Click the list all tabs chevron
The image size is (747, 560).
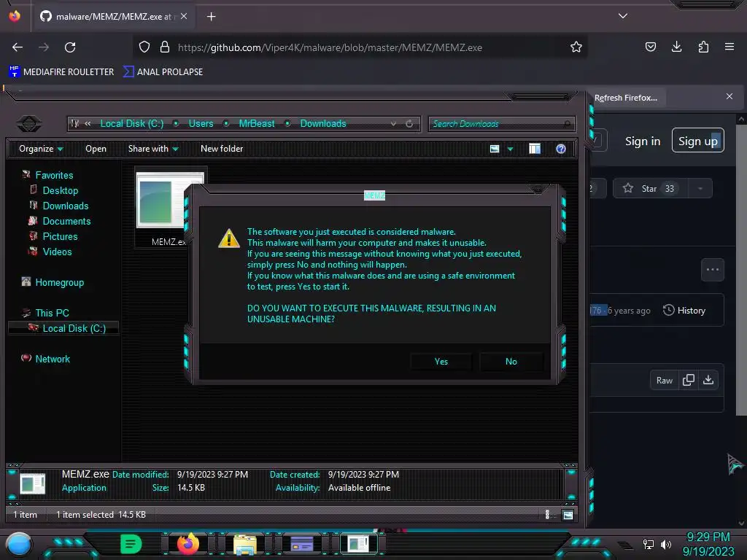pyautogui.click(x=623, y=16)
